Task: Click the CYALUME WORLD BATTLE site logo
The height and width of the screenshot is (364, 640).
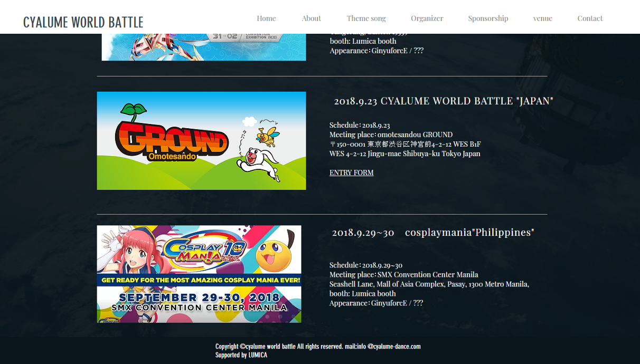Action: click(x=83, y=22)
